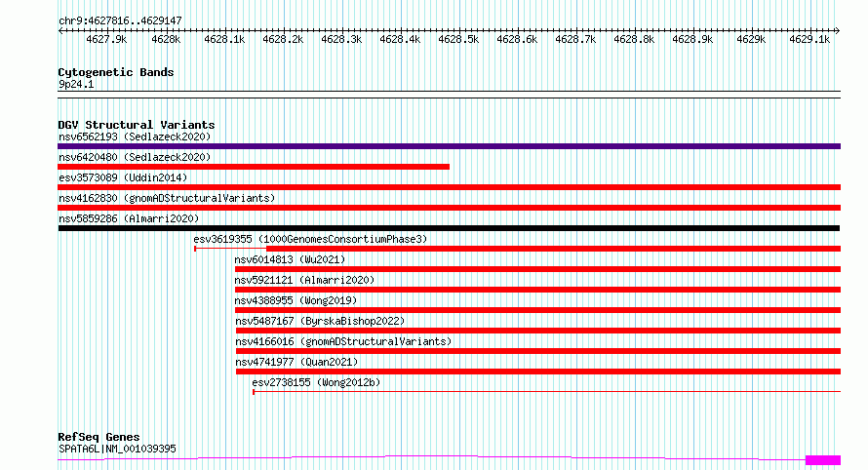Viewport: 868px width, 470px height.
Task: Click the red nsv4166016 variant bar
Action: (538, 351)
